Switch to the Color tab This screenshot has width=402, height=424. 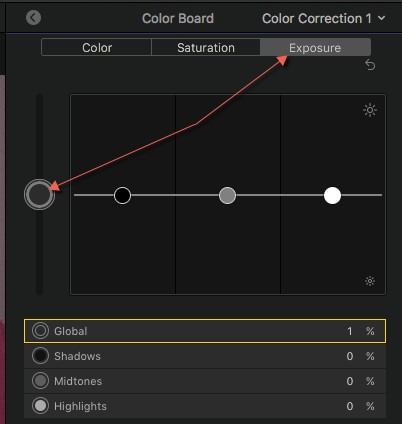[97, 47]
